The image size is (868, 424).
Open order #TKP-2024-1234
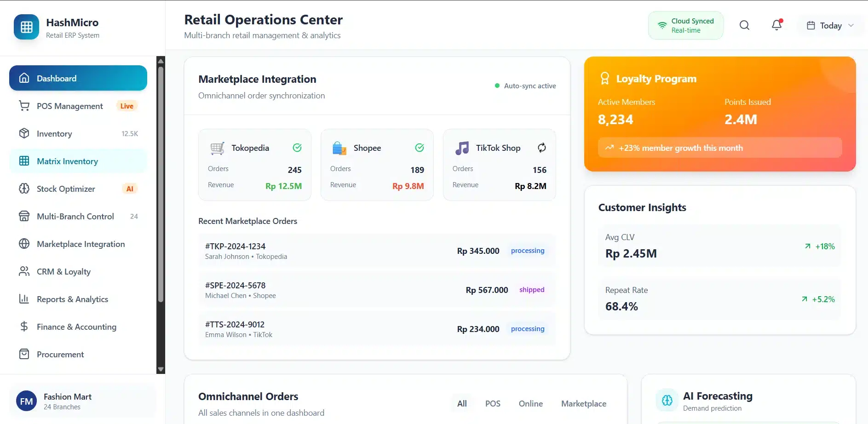click(377, 251)
